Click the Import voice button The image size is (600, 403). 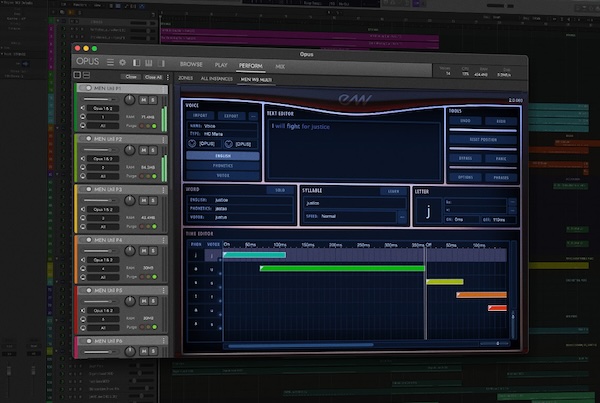[200, 115]
